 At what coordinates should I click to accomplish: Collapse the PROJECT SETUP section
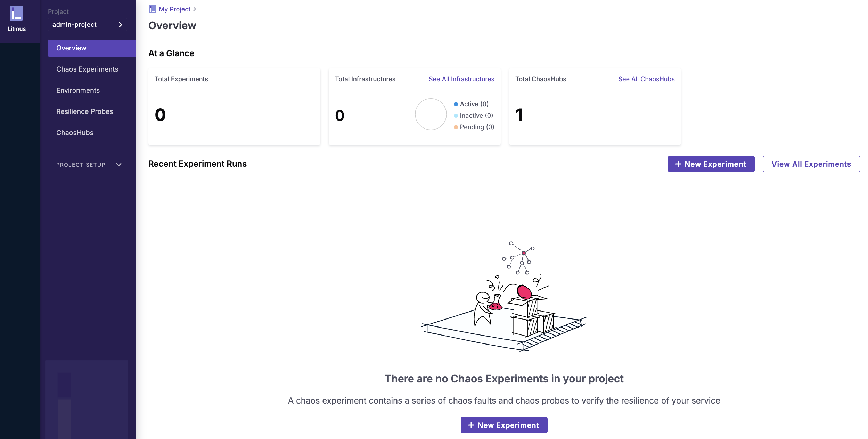click(x=119, y=165)
